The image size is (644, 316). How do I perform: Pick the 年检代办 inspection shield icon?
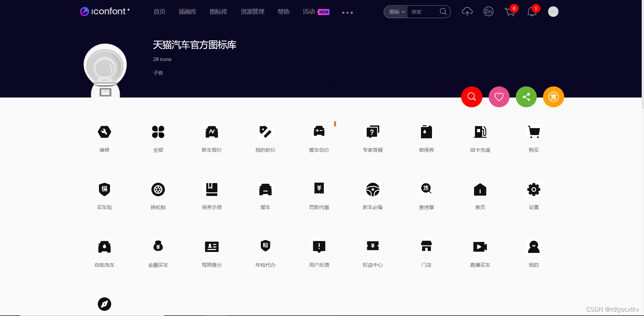[265, 246]
